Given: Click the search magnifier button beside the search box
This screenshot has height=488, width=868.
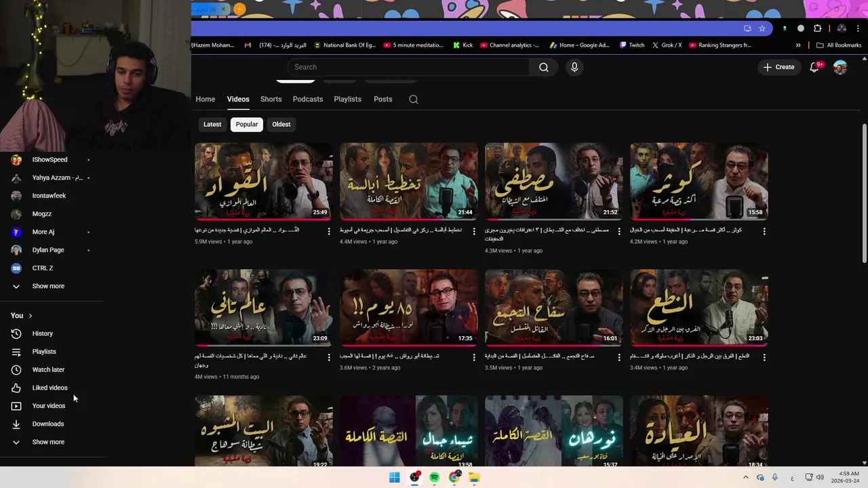Looking at the screenshot, I should coord(544,67).
